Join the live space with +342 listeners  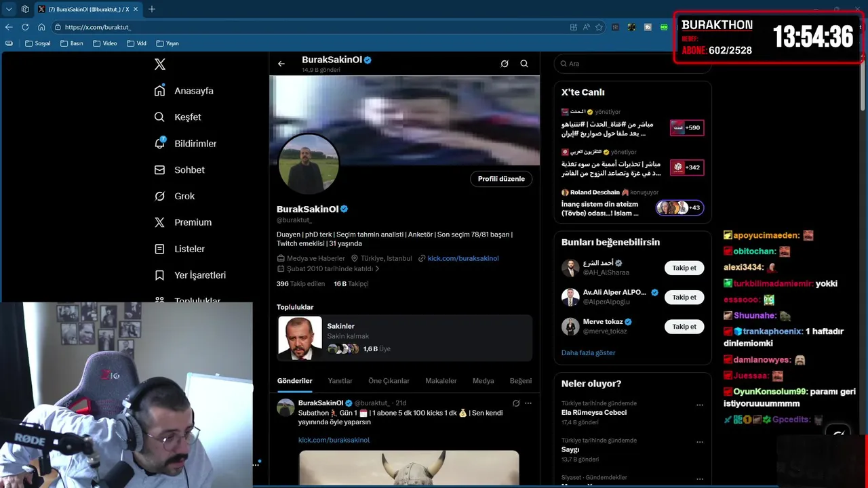[x=687, y=167]
